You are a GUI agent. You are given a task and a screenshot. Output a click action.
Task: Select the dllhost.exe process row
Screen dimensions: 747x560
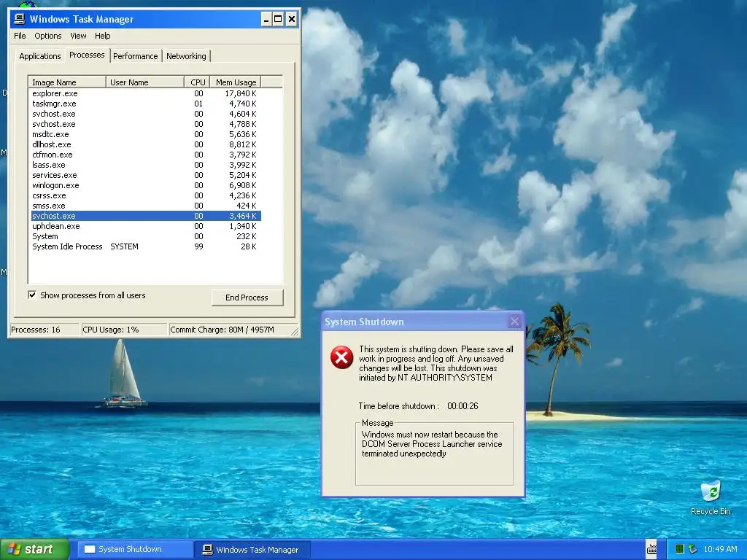pos(145,144)
